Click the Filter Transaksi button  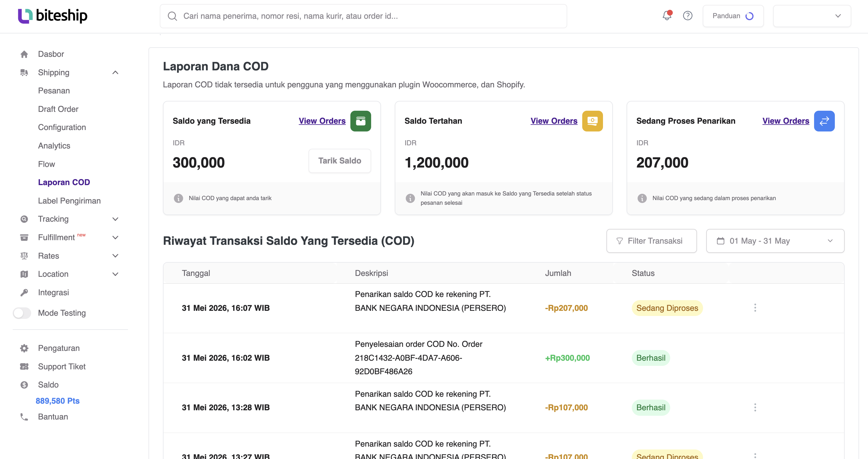tap(651, 241)
